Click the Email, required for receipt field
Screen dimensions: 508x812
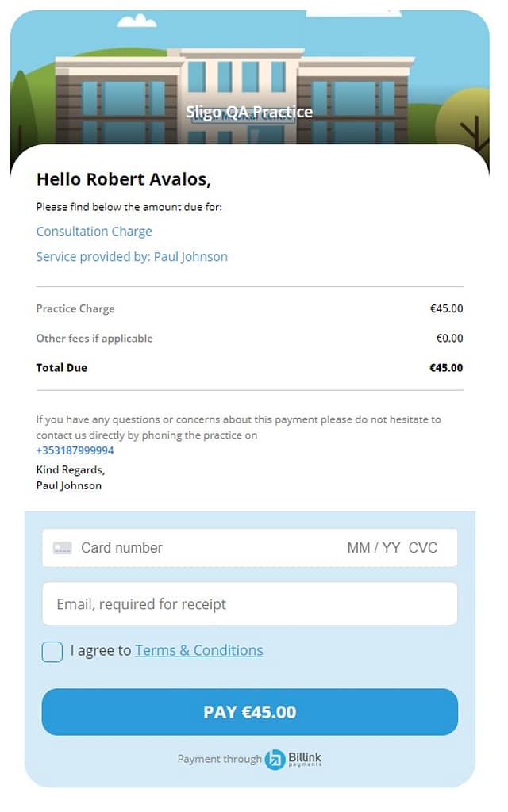249,604
